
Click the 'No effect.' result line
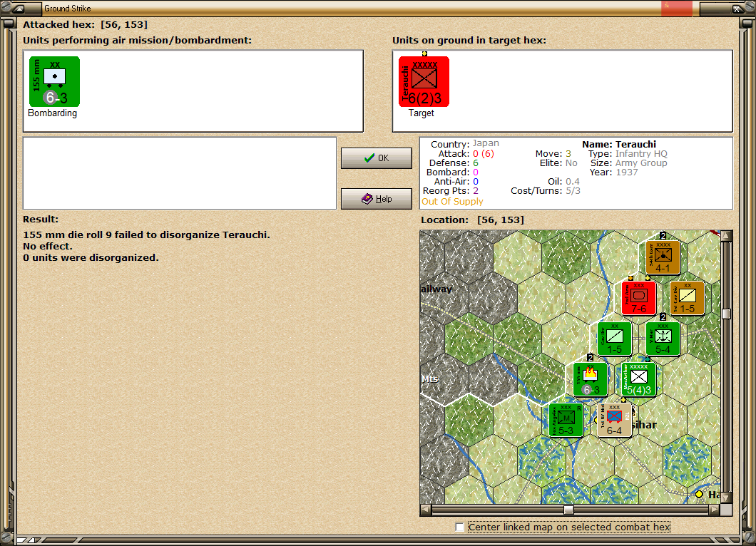[48, 246]
